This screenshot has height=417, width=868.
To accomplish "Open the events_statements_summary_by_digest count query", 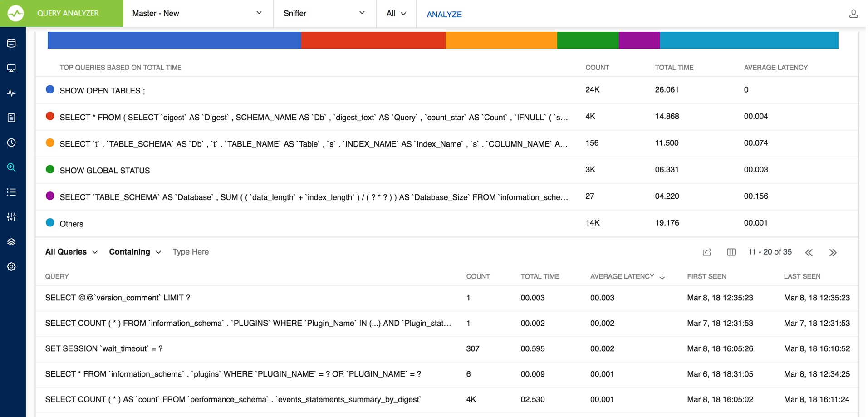I will 233,399.
